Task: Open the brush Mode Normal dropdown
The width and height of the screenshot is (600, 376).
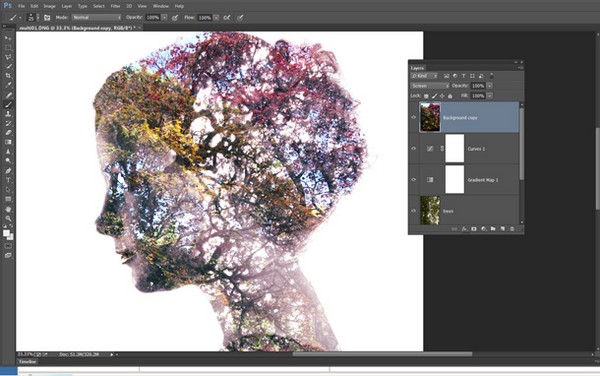Action: point(97,18)
